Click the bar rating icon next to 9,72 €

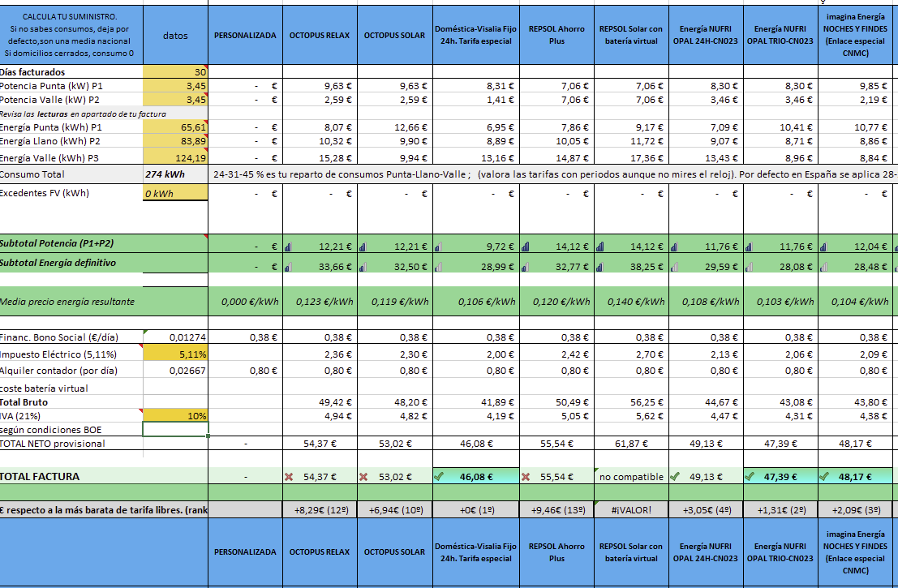click(438, 247)
